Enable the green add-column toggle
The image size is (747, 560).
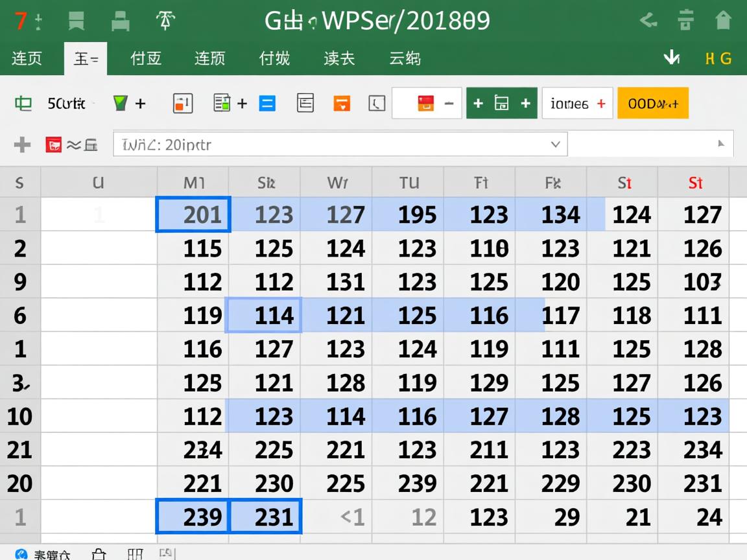(501, 102)
